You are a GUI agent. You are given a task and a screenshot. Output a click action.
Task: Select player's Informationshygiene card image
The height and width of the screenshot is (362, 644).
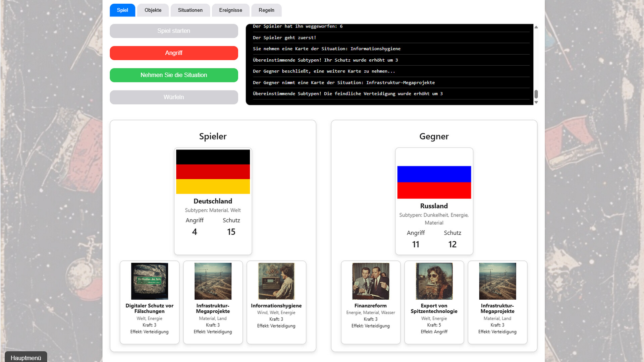tap(276, 281)
